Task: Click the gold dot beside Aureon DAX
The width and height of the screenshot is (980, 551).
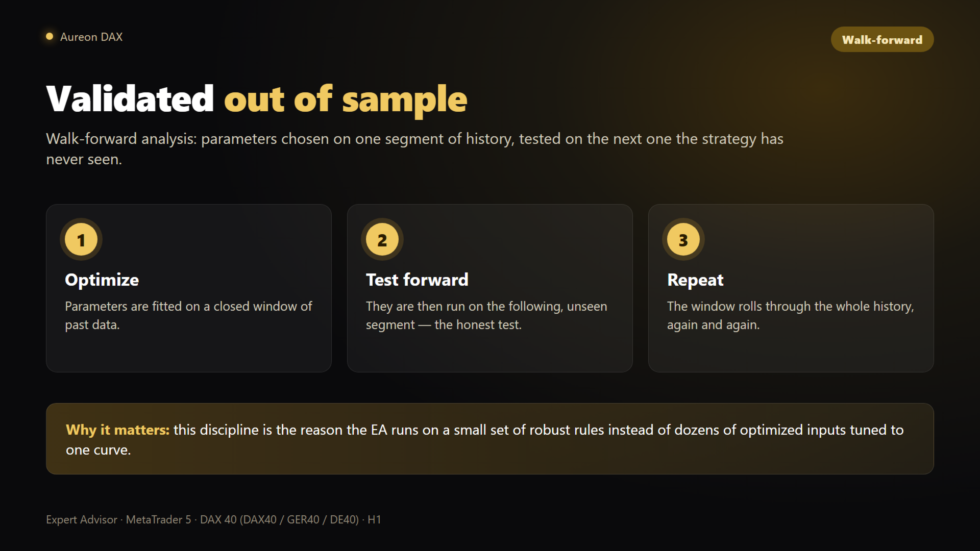Action: (x=50, y=36)
